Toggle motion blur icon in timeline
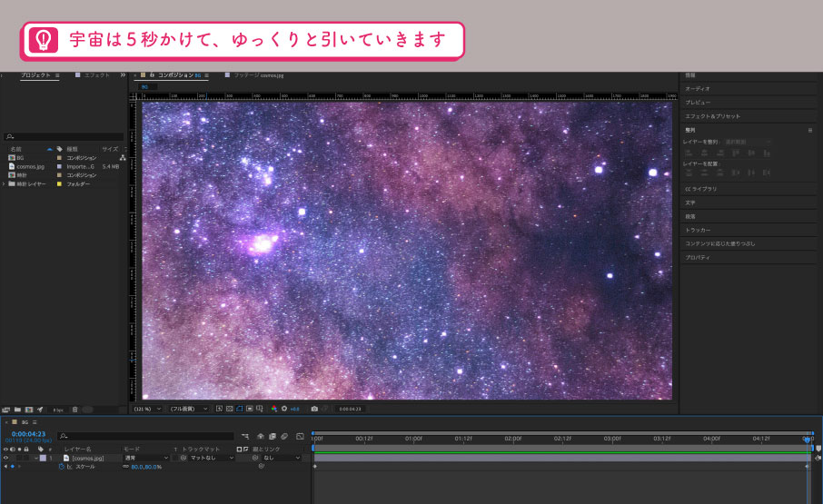Screen dimensions: 823x504 pos(284,436)
